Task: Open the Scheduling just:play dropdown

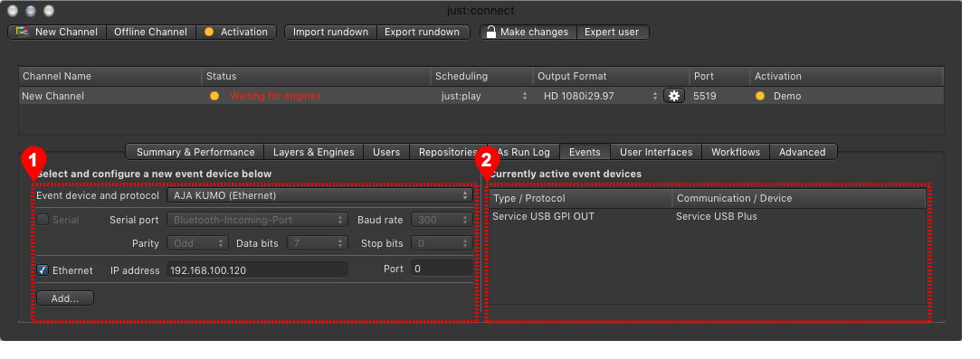Action: (483, 96)
